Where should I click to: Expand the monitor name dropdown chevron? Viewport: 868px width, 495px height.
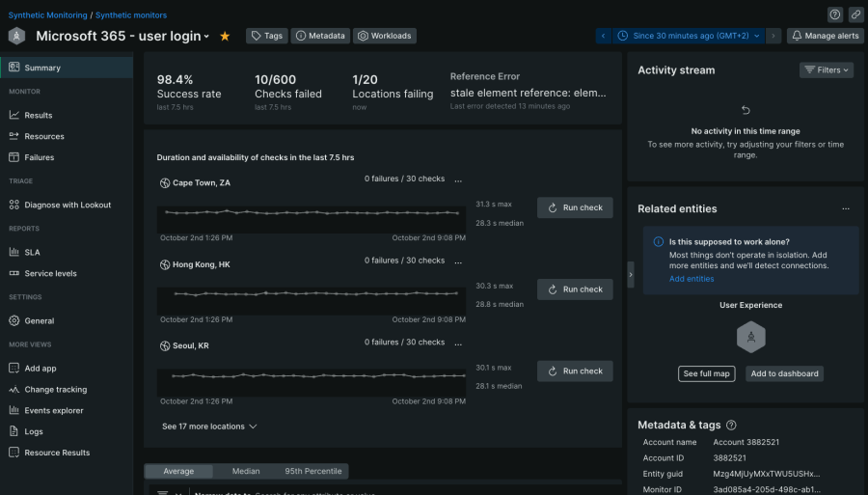[206, 37]
